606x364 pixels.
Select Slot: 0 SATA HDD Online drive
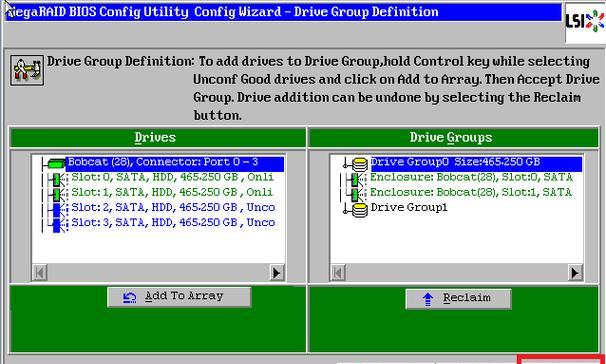click(x=173, y=177)
